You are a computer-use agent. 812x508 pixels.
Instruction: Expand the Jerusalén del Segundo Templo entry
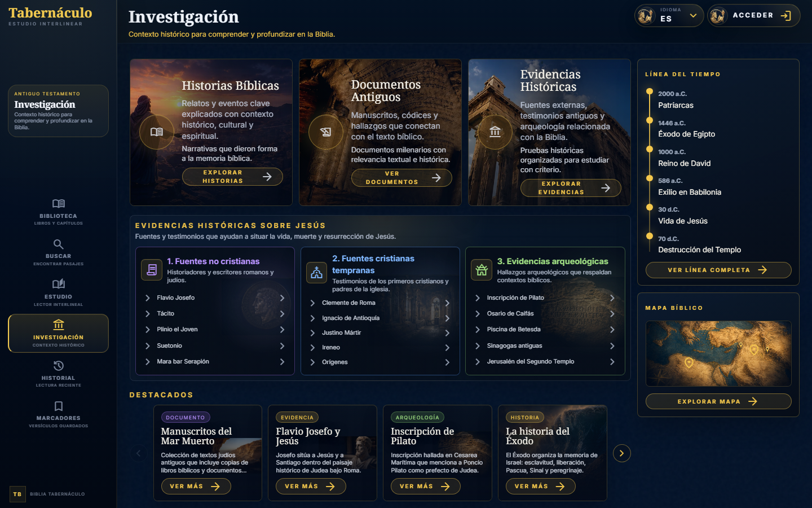[x=545, y=362]
